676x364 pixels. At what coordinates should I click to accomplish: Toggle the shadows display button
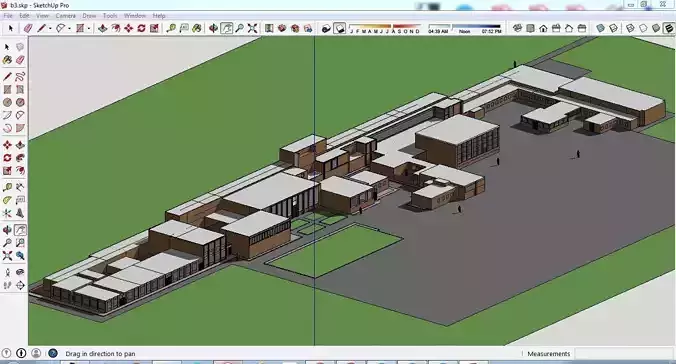click(x=340, y=28)
